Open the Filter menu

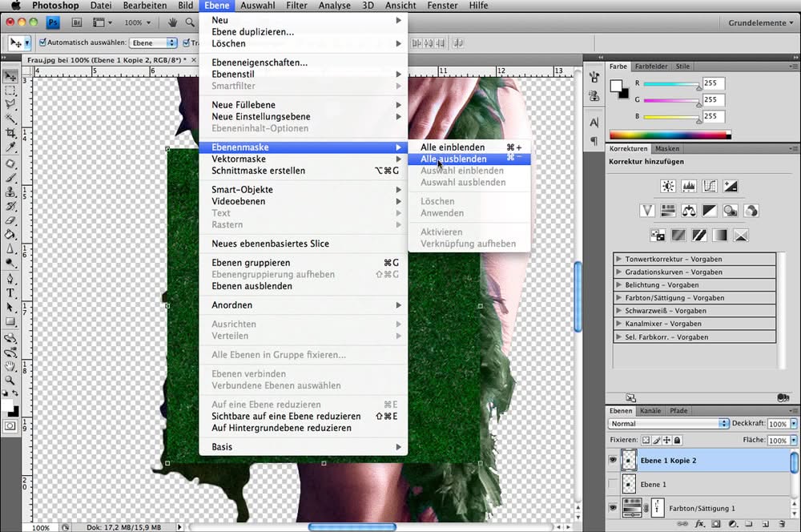pos(296,6)
